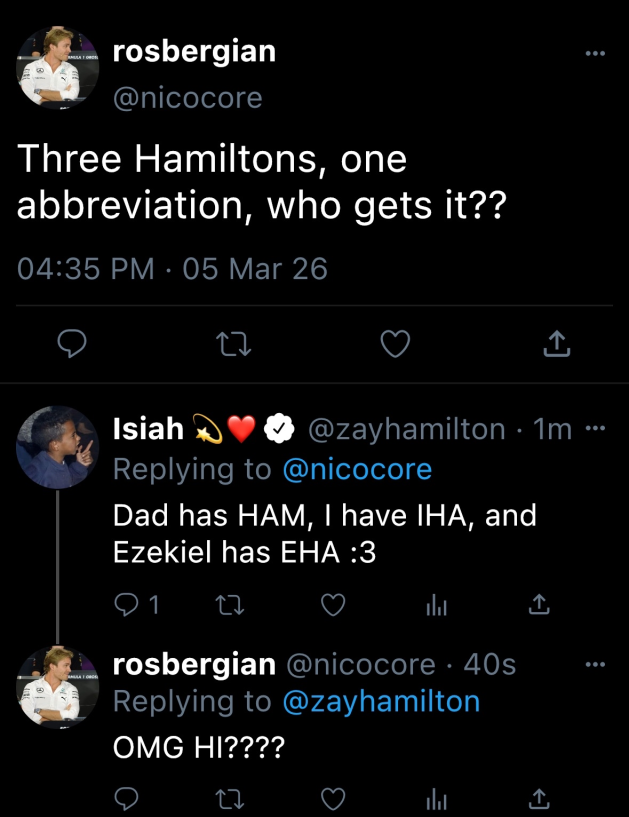Open more options on Isiah's reply
Viewport: 629px width, 817px height.
click(x=596, y=429)
